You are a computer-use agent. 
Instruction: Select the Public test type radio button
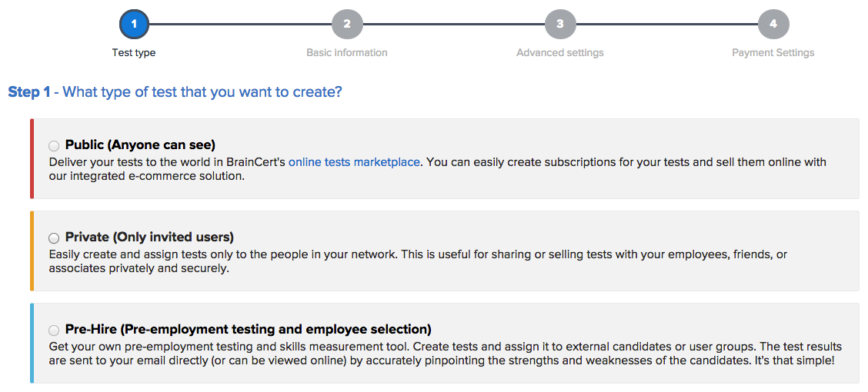pyautogui.click(x=54, y=146)
